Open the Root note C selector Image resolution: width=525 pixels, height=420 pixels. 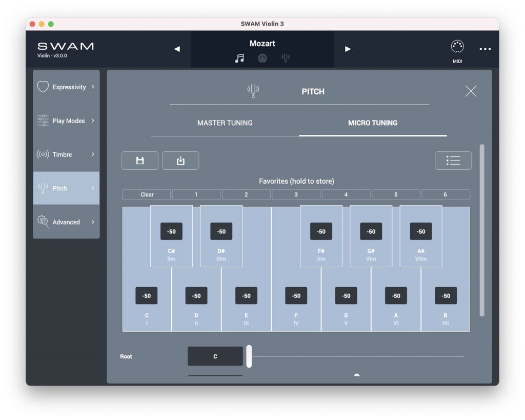(215, 356)
